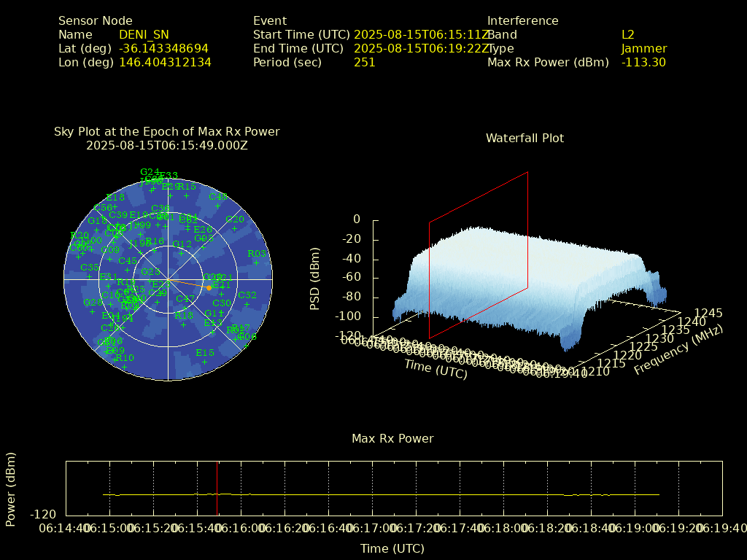The width and height of the screenshot is (747, 560).
Task: Click the L2 band value
Action: 627,34
